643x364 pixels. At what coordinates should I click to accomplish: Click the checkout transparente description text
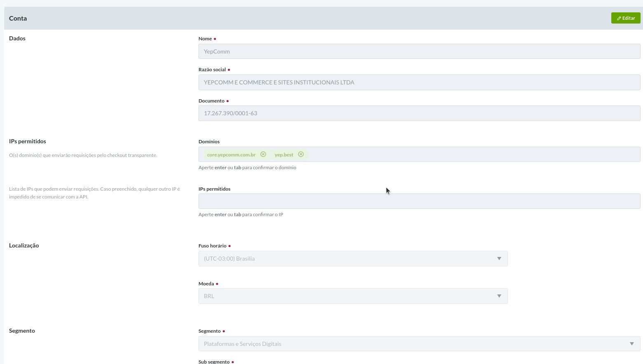tap(83, 155)
